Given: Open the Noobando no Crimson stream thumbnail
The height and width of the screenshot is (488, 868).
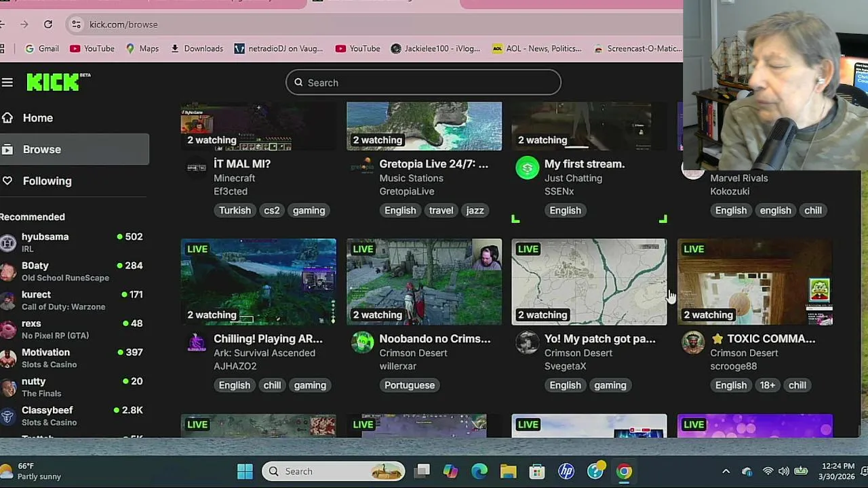Looking at the screenshot, I should click(x=424, y=282).
